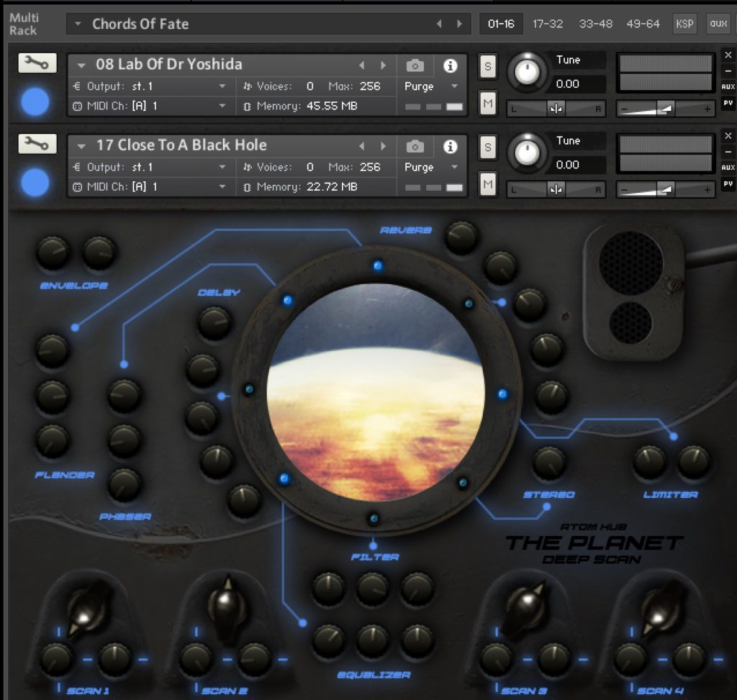Image resolution: width=737 pixels, height=700 pixels.
Task: Switch to instrument page 01-16
Action: click(501, 24)
